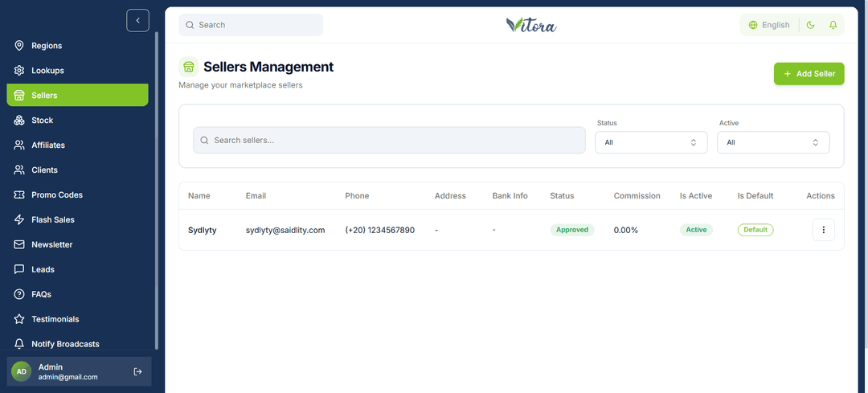Click the Sellers Management heading

(x=268, y=67)
